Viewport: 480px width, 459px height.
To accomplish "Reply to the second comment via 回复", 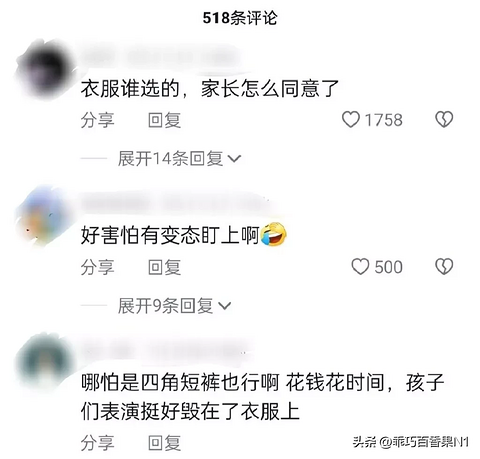I will click(164, 267).
